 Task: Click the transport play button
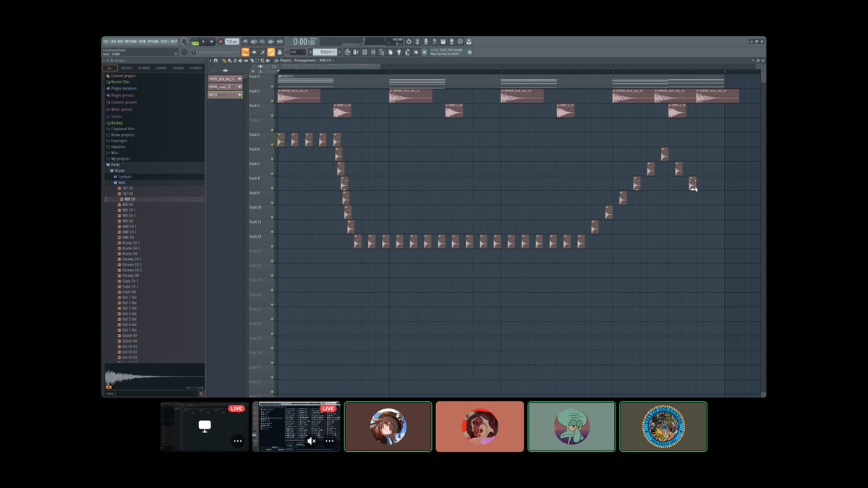(203, 41)
